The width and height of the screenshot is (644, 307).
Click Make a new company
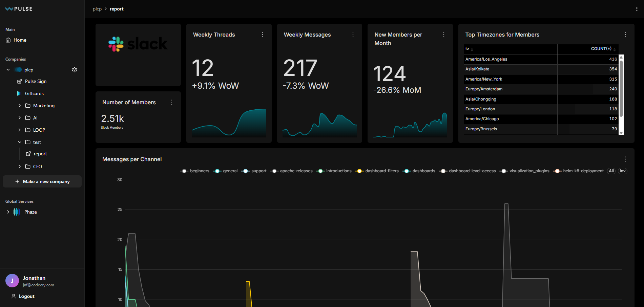coord(42,181)
